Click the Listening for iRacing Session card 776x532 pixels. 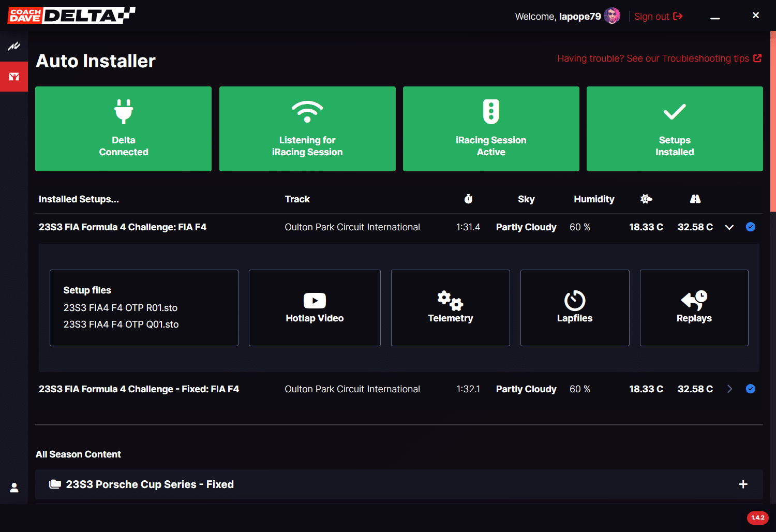pyautogui.click(x=307, y=129)
